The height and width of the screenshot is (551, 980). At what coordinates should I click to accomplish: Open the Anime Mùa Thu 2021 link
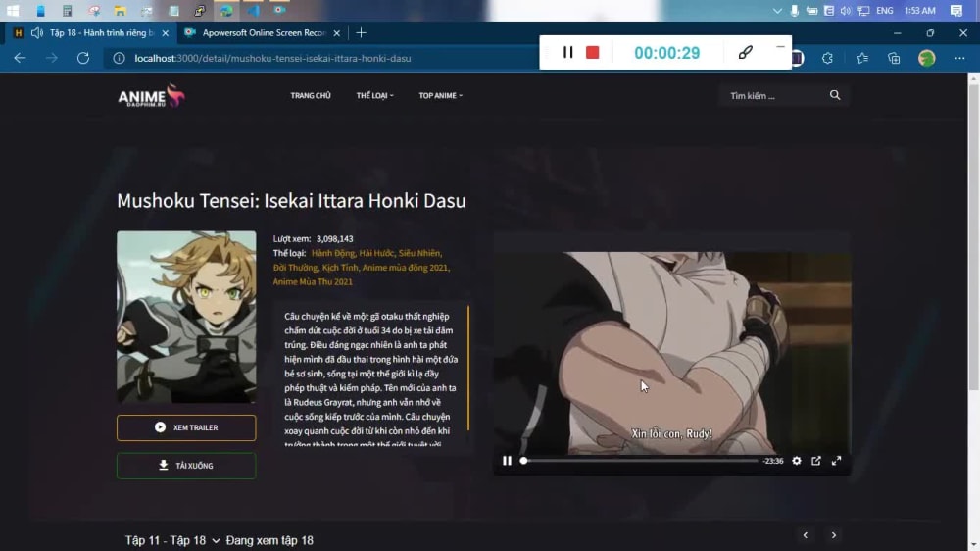click(x=313, y=282)
